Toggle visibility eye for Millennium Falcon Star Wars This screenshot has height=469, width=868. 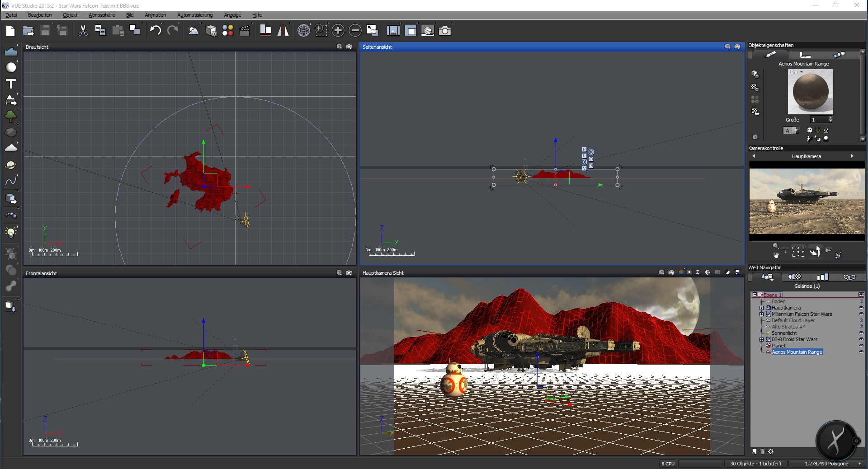point(861,314)
